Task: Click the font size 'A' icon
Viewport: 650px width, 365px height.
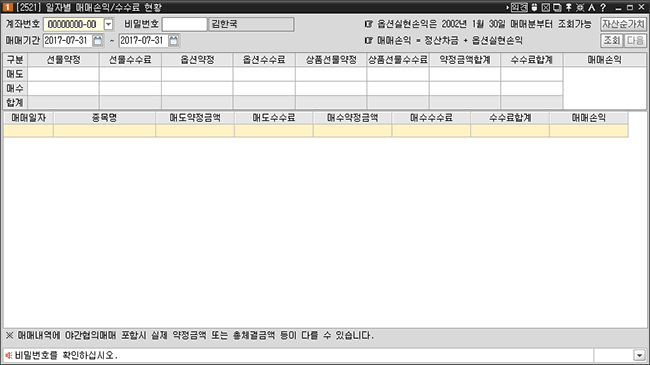Action: pos(592,7)
